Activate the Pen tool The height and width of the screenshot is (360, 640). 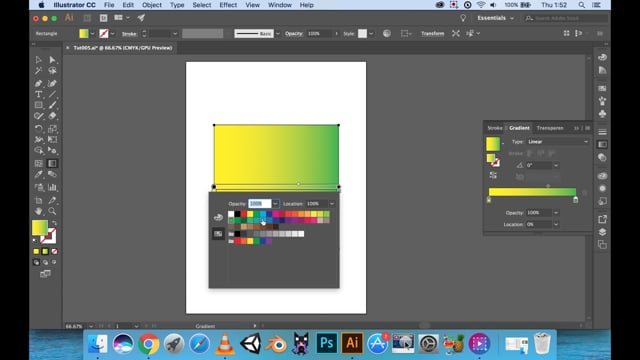tap(38, 83)
